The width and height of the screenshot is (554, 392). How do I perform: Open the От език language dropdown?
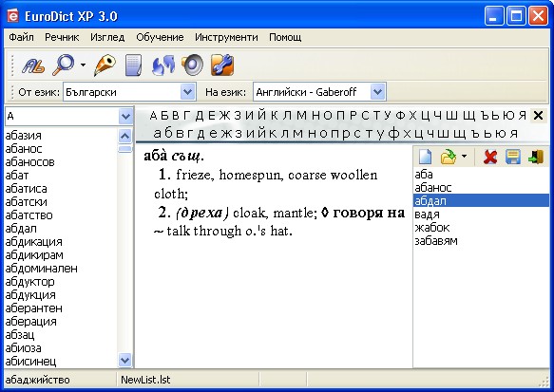coord(188,92)
